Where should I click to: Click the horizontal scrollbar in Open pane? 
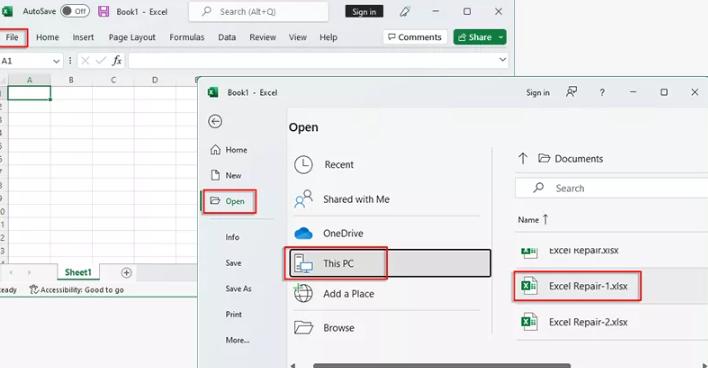[442, 365]
